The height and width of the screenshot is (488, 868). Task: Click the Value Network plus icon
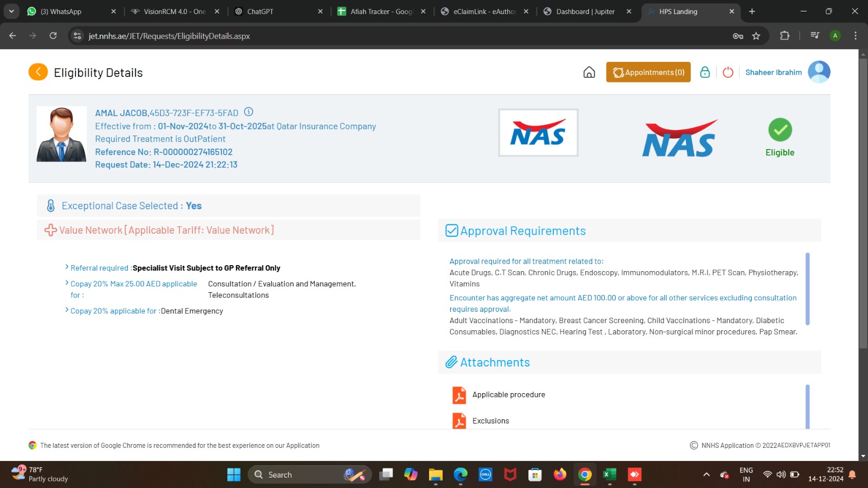(x=50, y=230)
